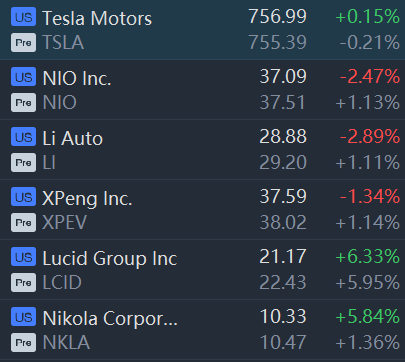405x362 pixels.
Task: Click Li Auto's 28.88 price
Action: click(283, 136)
